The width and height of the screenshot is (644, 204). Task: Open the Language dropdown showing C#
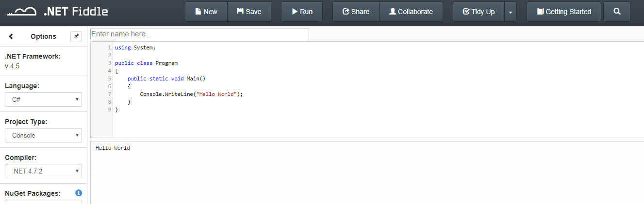[x=43, y=99]
